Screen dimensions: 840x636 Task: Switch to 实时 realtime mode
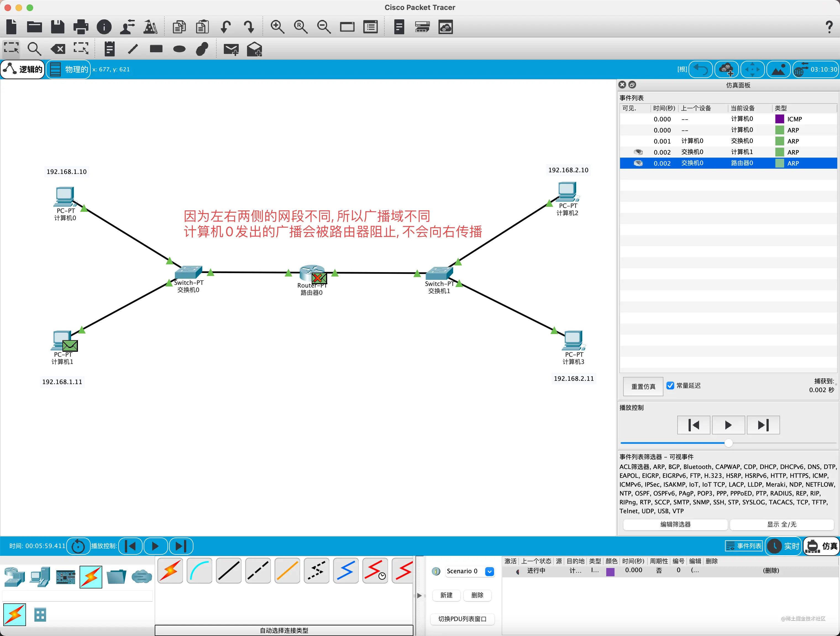pyautogui.click(x=783, y=546)
